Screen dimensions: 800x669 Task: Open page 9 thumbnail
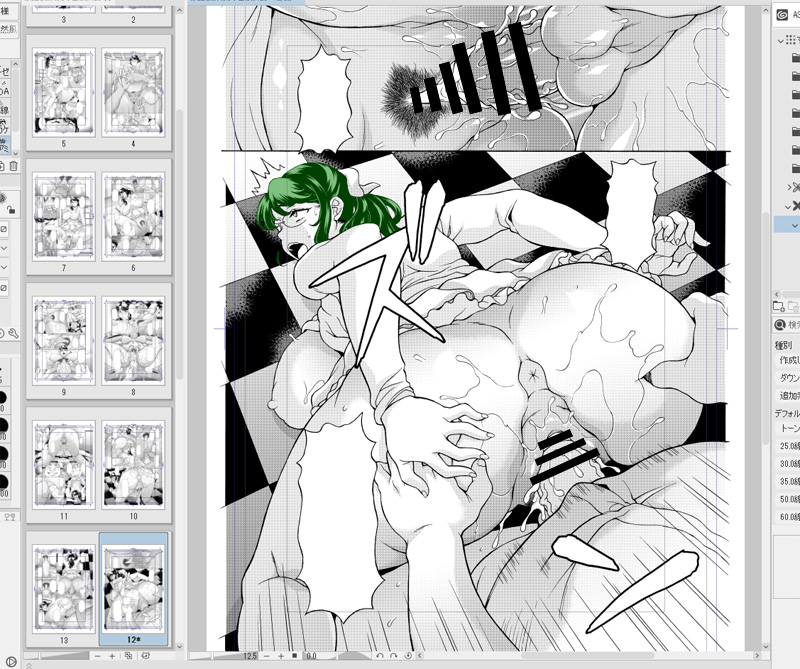click(x=64, y=340)
